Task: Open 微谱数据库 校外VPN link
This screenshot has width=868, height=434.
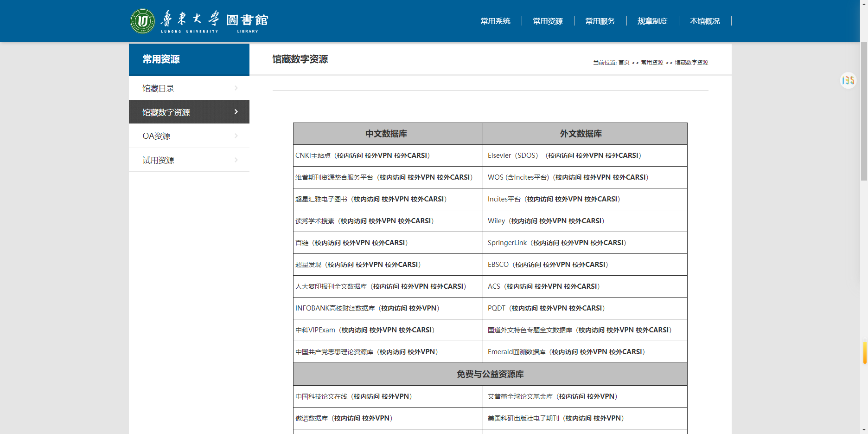Action: pos(376,418)
